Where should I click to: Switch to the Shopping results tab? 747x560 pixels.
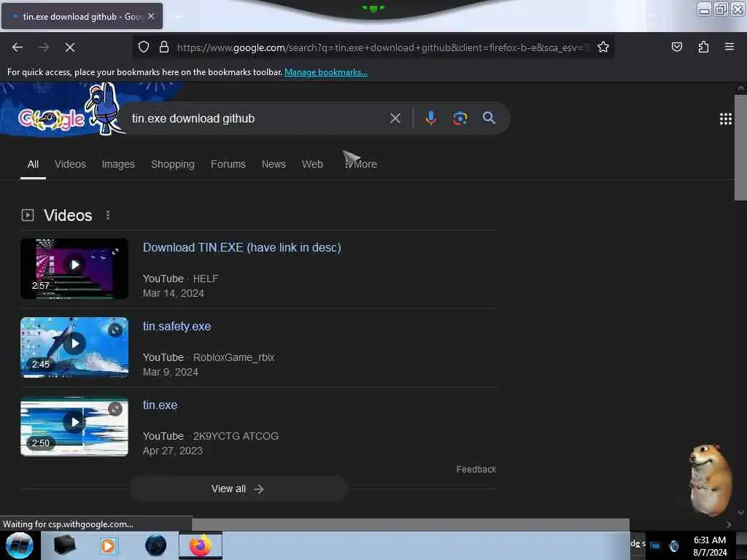pyautogui.click(x=172, y=164)
